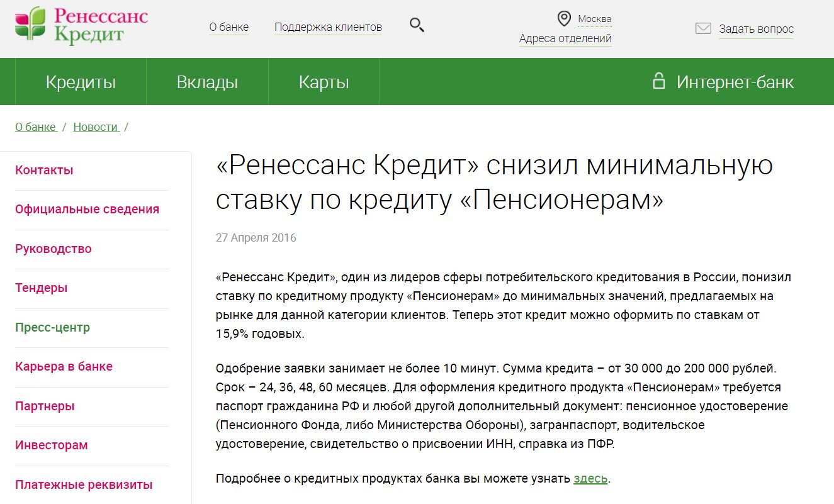Viewport: 834px width, 504px height.
Task: Follow the здесь link in article
Action: point(590,478)
